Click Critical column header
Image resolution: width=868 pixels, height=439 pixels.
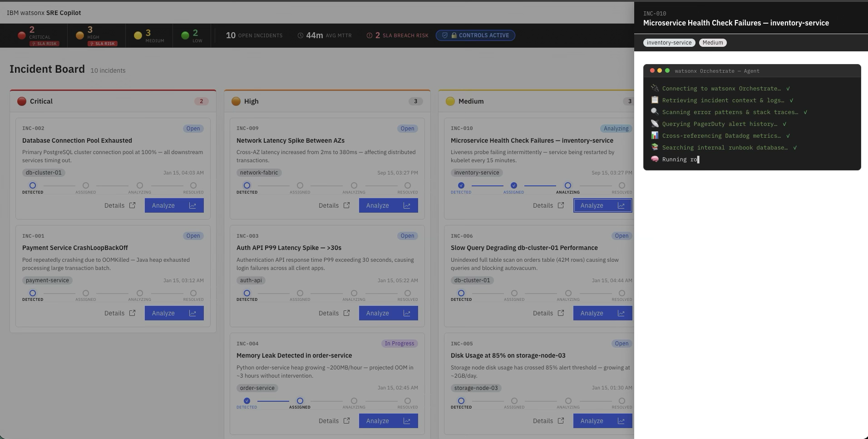[113, 101]
